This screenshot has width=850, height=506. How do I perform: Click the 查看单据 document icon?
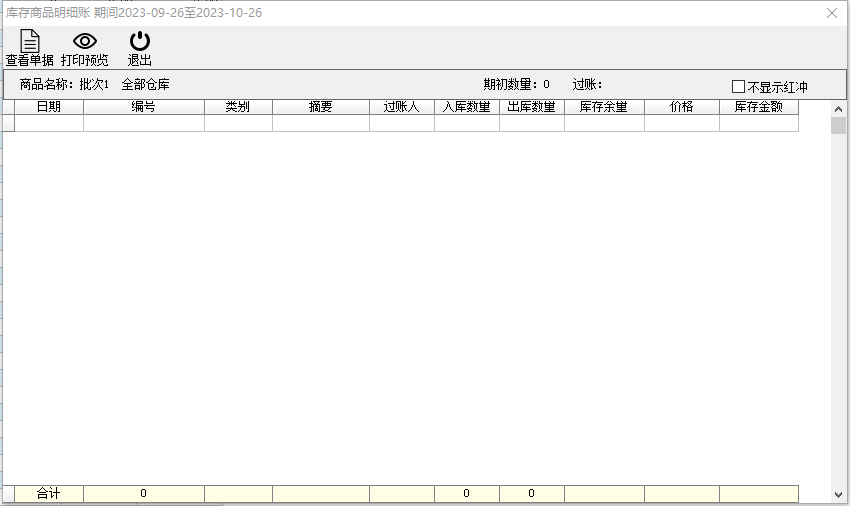click(30, 41)
